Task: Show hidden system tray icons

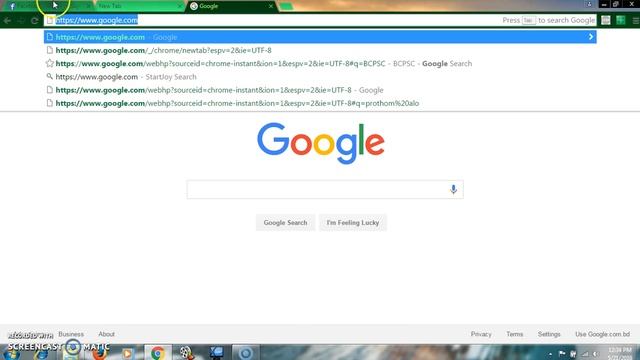Action: (x=550, y=354)
